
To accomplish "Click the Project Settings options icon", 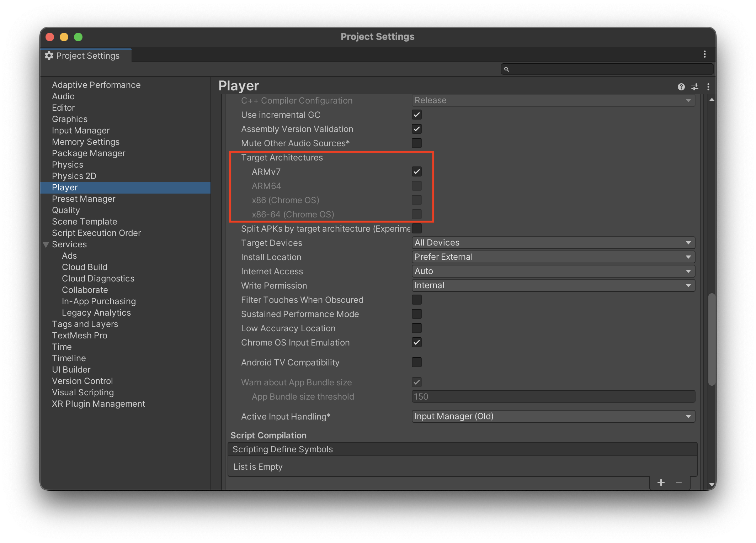I will [x=704, y=54].
